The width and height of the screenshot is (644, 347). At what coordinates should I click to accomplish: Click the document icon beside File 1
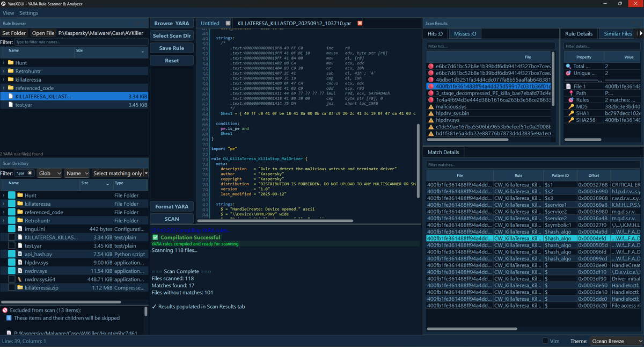pos(569,86)
